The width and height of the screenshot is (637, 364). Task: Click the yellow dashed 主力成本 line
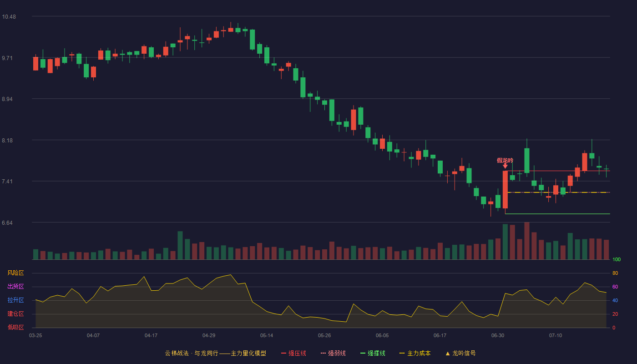559,192
